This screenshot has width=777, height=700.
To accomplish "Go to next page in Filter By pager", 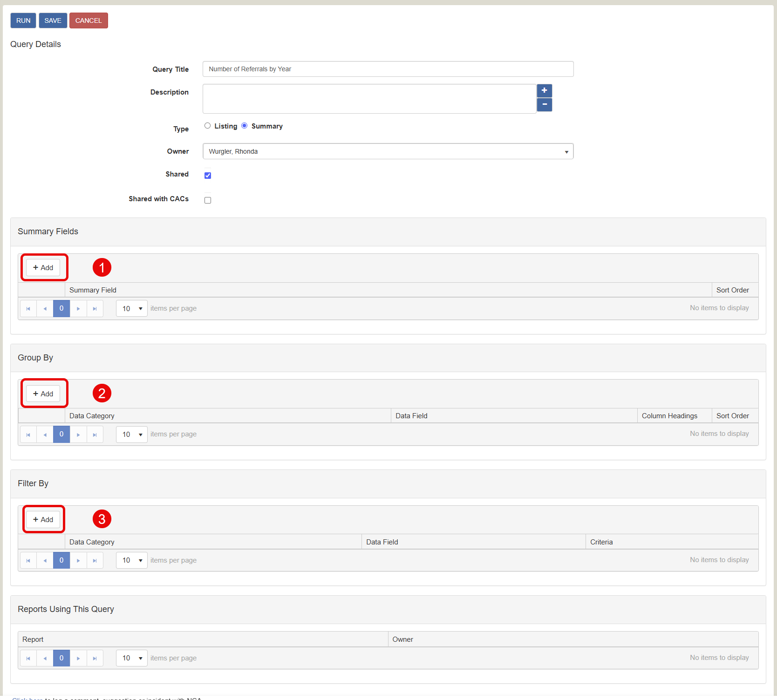I will point(78,560).
